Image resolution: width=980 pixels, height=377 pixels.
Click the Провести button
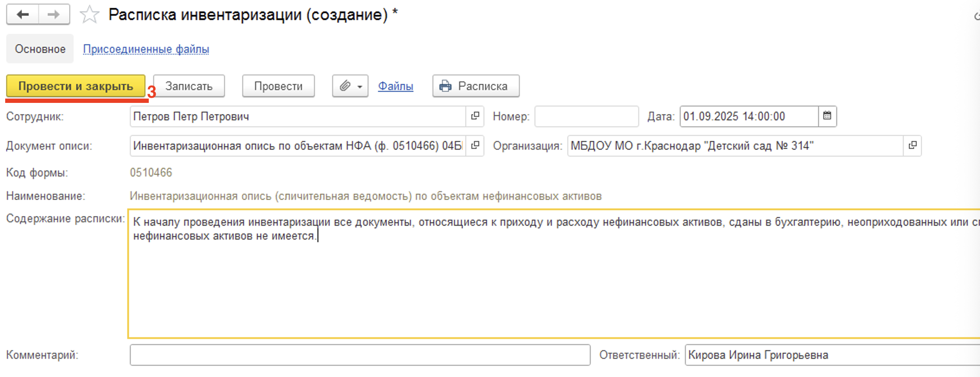click(278, 86)
